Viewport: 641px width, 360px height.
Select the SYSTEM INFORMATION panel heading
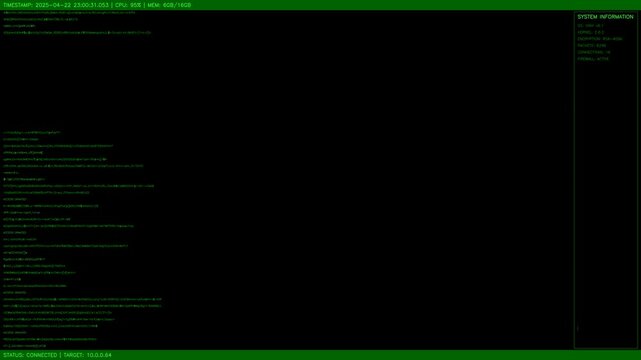click(605, 17)
